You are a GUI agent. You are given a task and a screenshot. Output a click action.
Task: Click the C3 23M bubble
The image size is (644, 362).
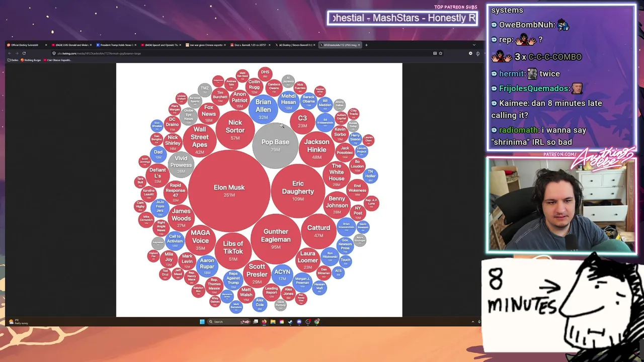point(302,121)
